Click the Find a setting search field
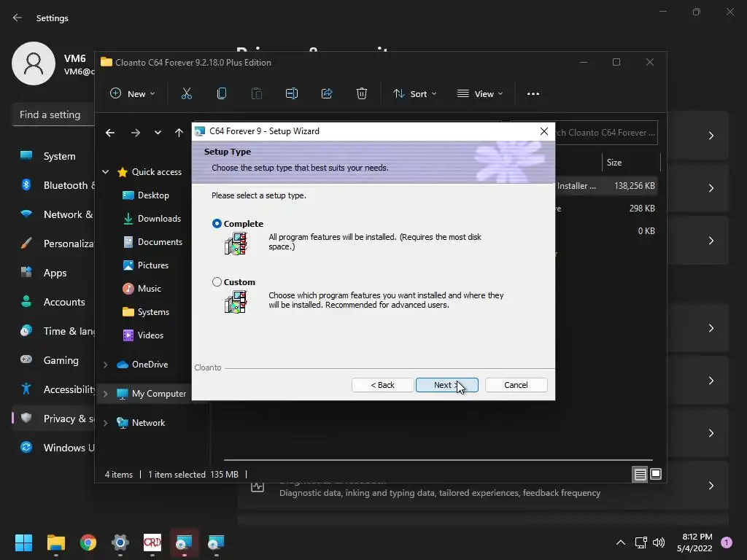 click(53, 114)
